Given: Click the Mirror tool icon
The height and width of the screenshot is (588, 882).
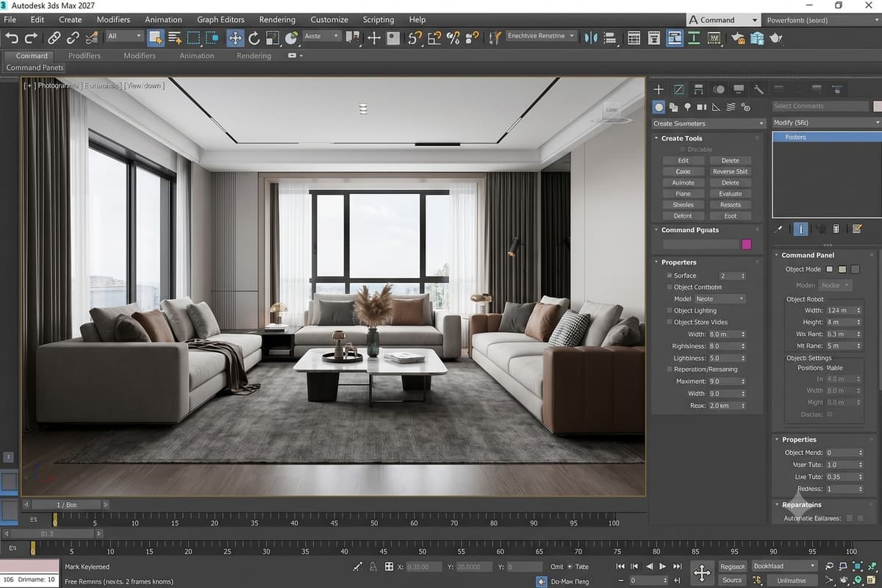Looking at the screenshot, I should [592, 37].
